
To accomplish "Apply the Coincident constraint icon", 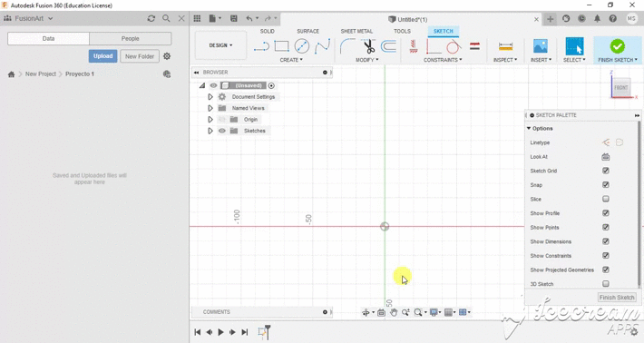I will click(x=434, y=46).
